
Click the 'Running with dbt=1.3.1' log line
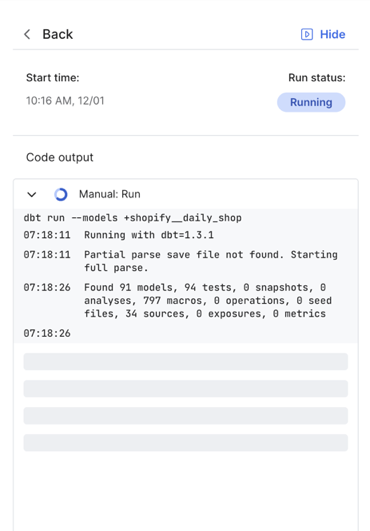(x=149, y=235)
